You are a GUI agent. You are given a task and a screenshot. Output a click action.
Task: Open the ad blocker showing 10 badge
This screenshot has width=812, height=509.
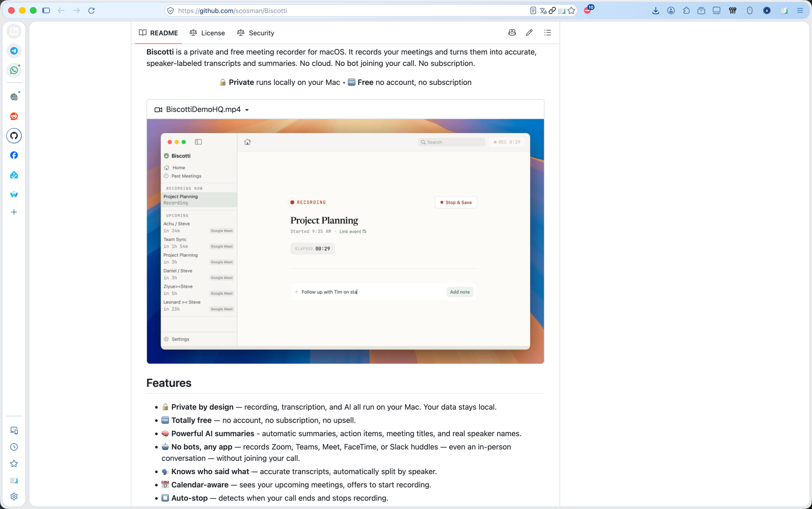588,10
